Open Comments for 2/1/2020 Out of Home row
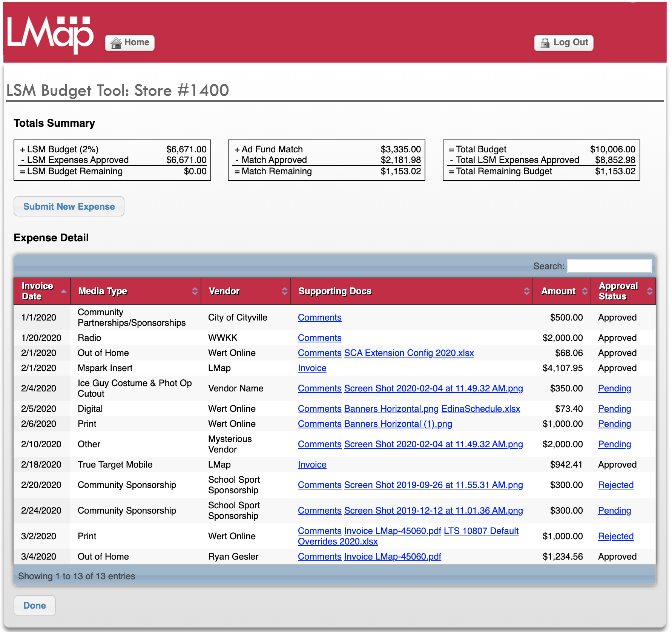Image resolution: width=672 pixels, height=632 pixels. pyautogui.click(x=319, y=353)
